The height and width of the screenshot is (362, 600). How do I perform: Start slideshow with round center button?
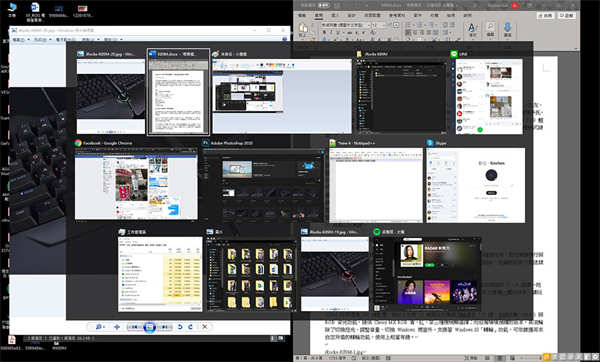[150, 327]
